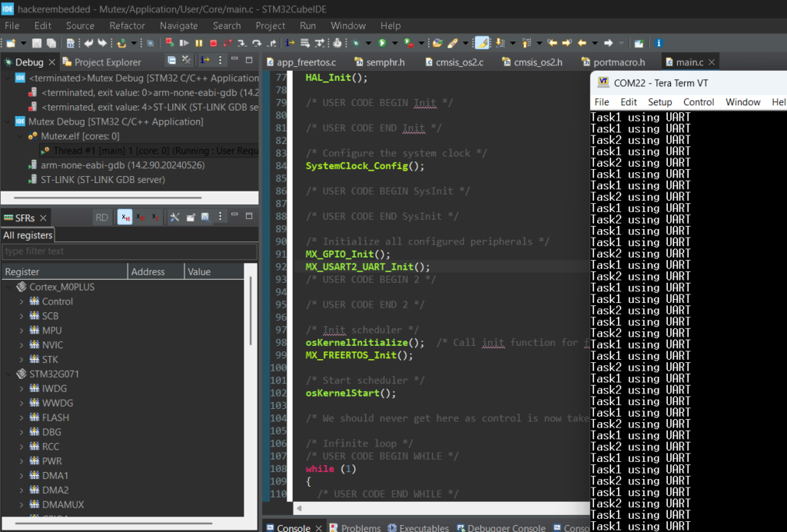The image size is (787, 532).
Task: Click the register filter text field
Action: [129, 251]
